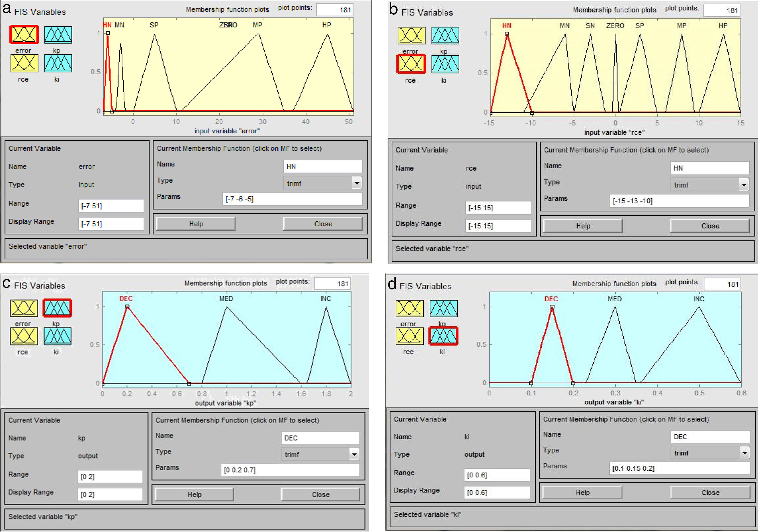Click the plot points field in panel c
The height and width of the screenshot is (532, 758).
[332, 283]
